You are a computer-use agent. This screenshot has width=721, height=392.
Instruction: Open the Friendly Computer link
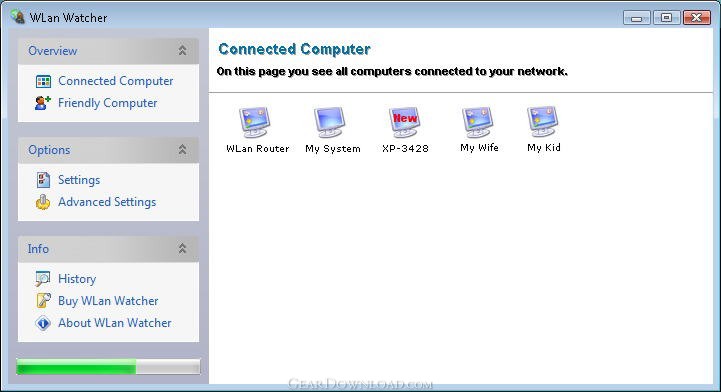click(x=108, y=103)
